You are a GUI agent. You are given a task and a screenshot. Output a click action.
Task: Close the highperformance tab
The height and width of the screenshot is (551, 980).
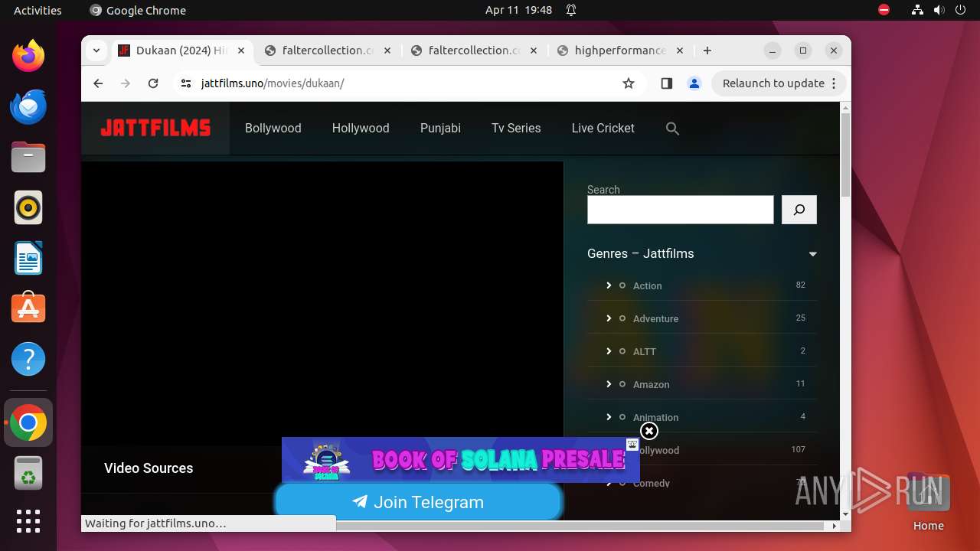tap(680, 51)
